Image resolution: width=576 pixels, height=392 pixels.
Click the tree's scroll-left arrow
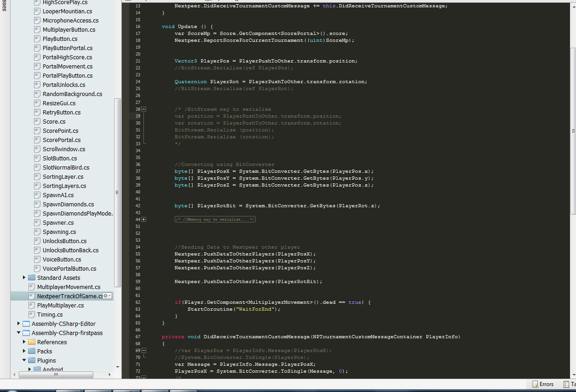coord(14,375)
